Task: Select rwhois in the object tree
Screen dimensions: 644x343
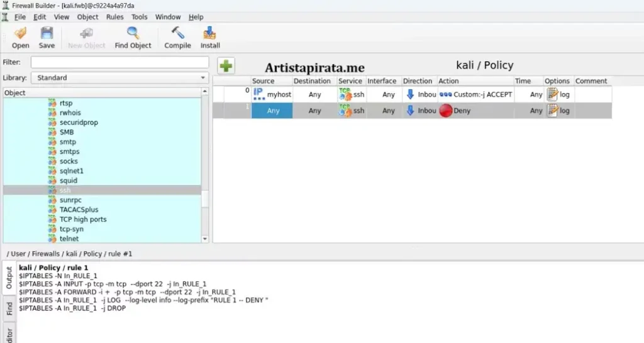Action: pos(70,113)
